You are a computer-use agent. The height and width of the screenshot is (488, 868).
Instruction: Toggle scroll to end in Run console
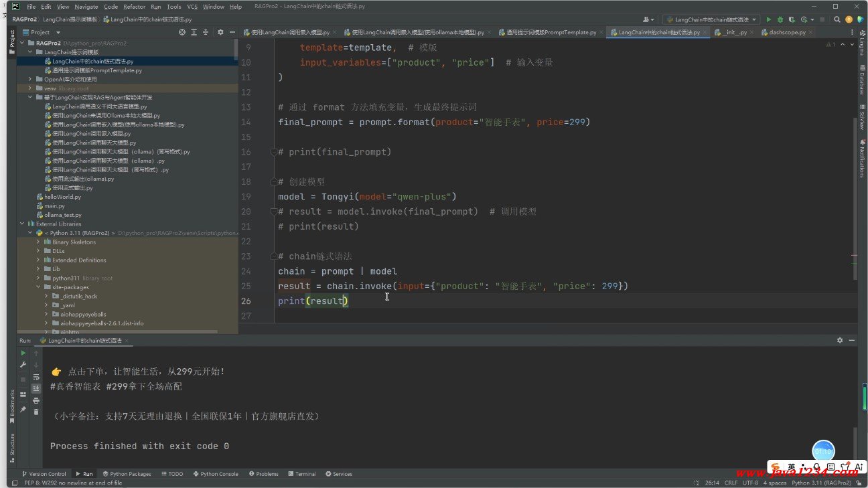click(x=36, y=388)
